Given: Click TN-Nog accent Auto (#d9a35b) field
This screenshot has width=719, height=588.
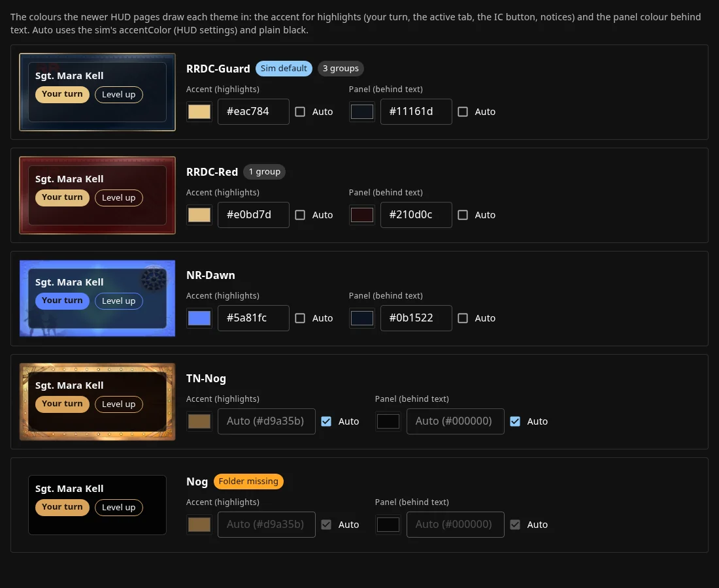Looking at the screenshot, I should 267,421.
